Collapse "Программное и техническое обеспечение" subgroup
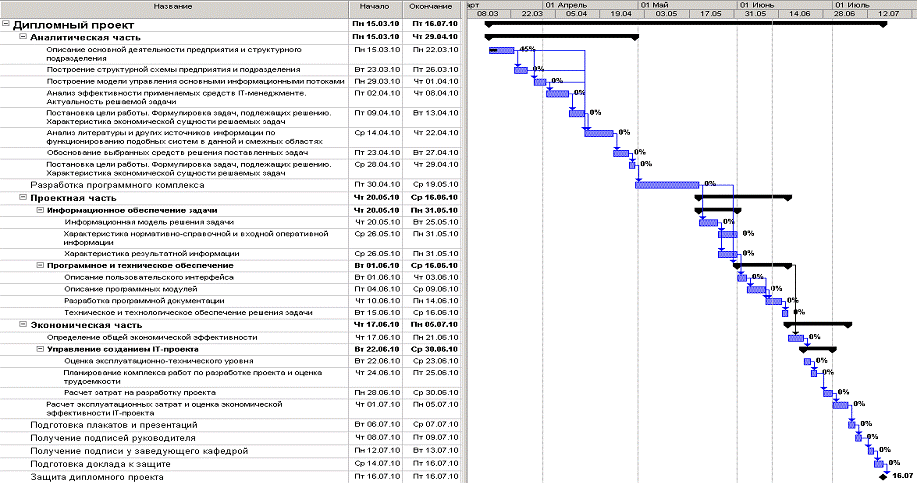Screen dimensions: 917x483 (39, 265)
